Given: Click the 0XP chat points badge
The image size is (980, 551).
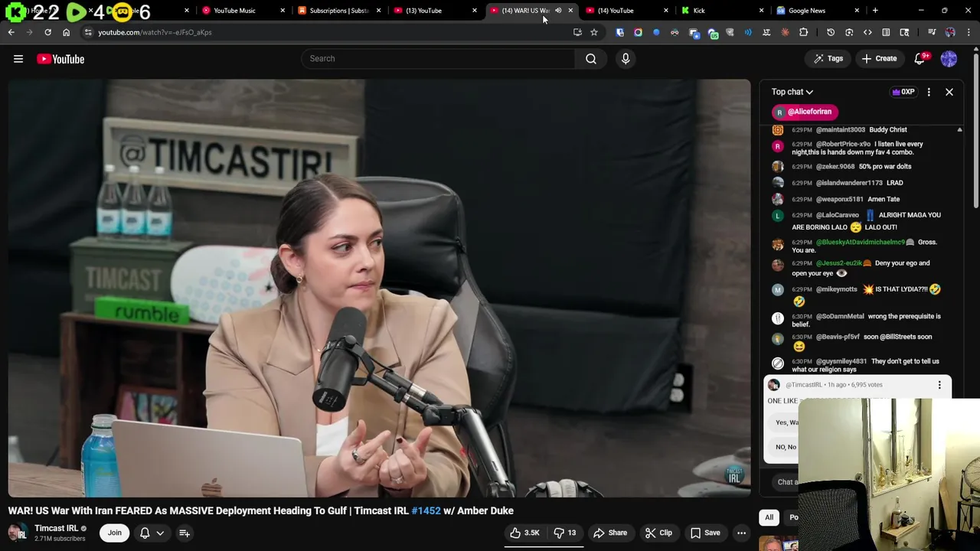Looking at the screenshot, I should 903,92.
